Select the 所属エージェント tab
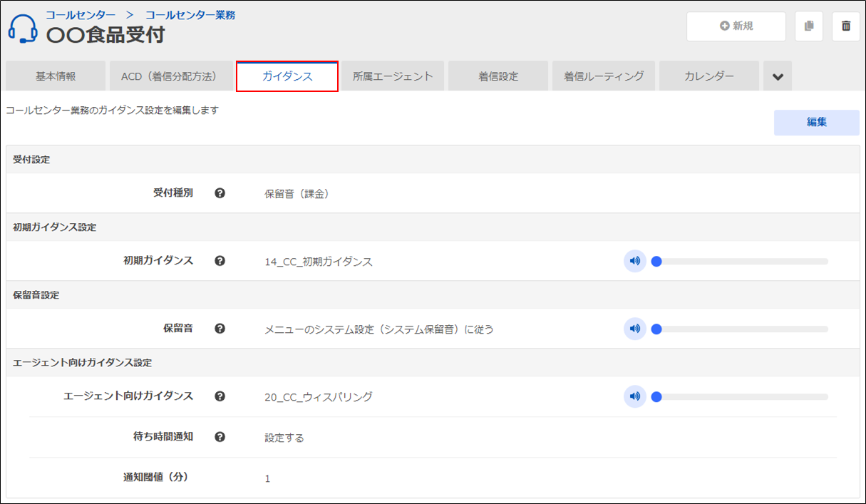Image resolution: width=866 pixels, height=504 pixels. 393,76
